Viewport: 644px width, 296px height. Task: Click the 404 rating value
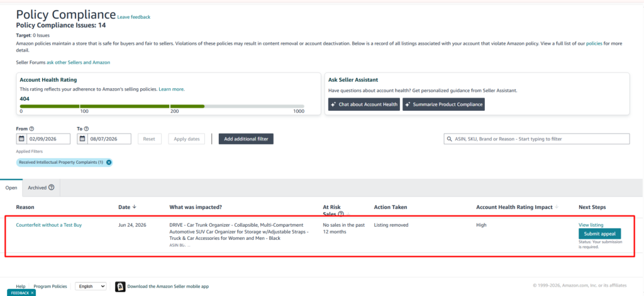click(x=25, y=99)
